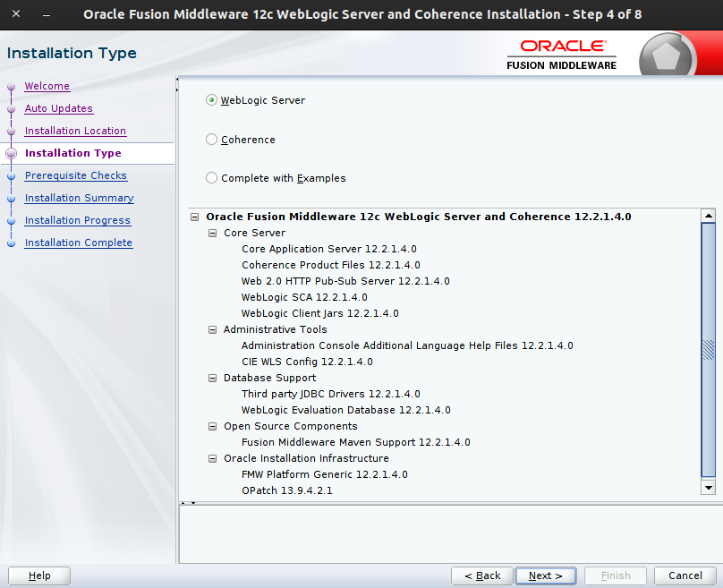Select CIE WLS Config 12.2.1.4.0
723x588 pixels.
[307, 362]
